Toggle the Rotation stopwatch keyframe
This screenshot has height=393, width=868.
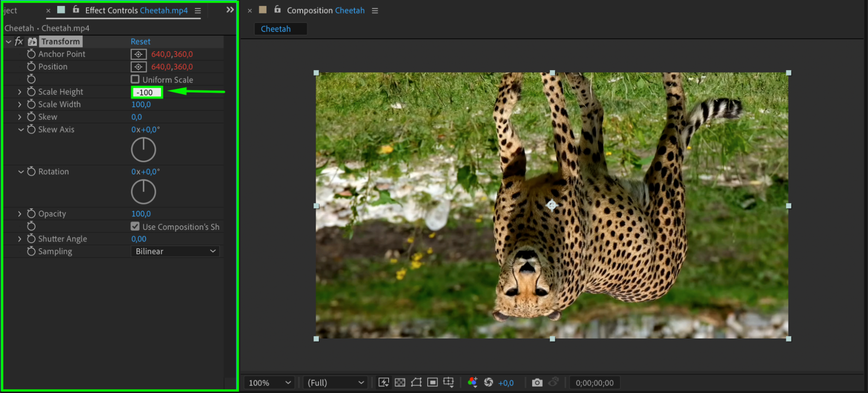click(31, 172)
